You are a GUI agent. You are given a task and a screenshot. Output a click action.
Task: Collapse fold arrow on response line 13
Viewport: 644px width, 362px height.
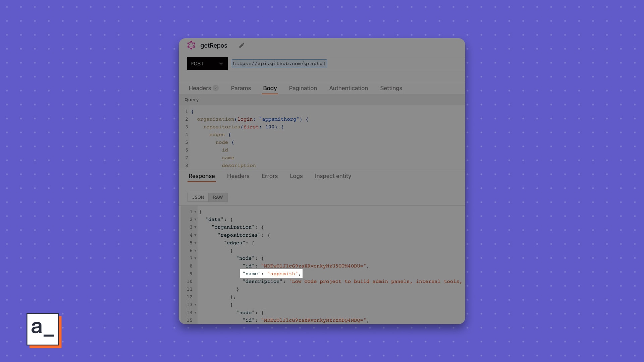coord(195,305)
